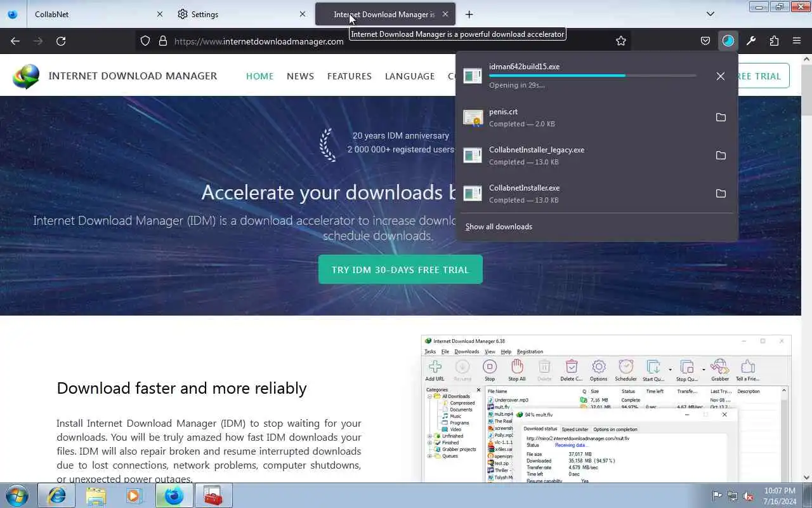Screen dimensions: 812x508
Task: Open the LANGUAGE menu item
Action: pos(410,76)
